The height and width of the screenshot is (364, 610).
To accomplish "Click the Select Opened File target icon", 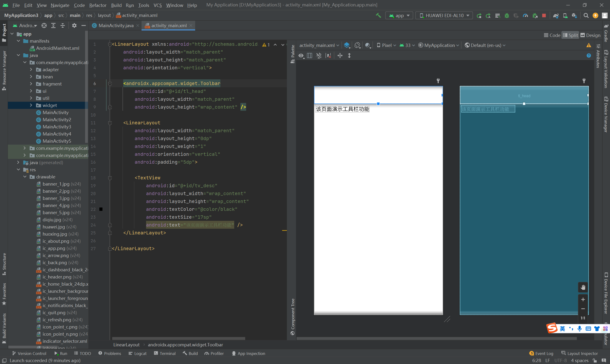I will (x=44, y=25).
